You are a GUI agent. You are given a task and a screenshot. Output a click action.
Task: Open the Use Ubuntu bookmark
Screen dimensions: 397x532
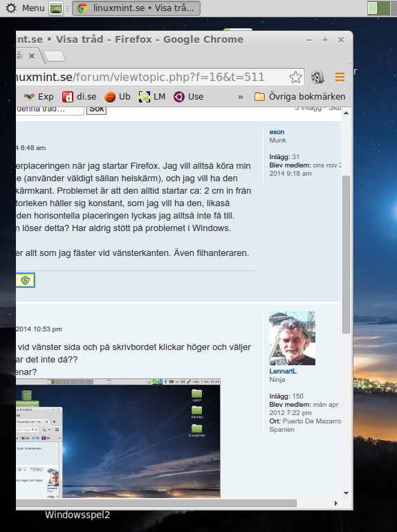pyautogui.click(x=189, y=97)
